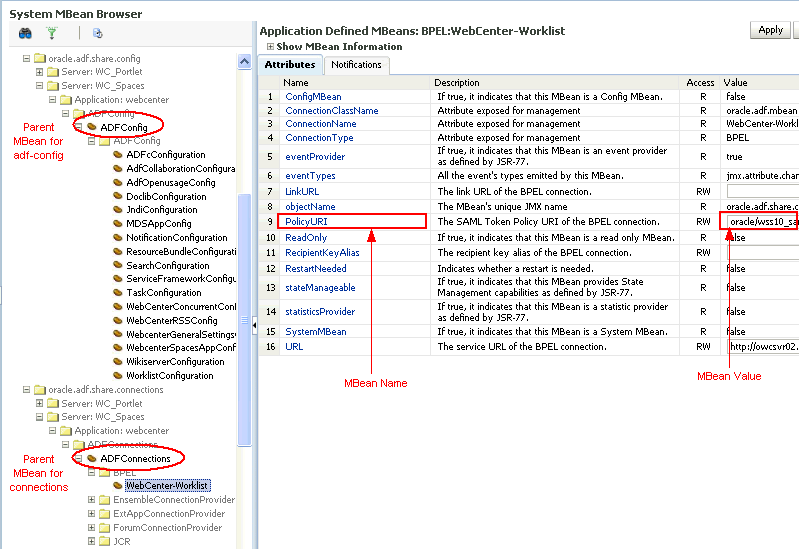The width and height of the screenshot is (802, 549).
Task: Click the LinkURL value input field
Action: tap(763, 191)
